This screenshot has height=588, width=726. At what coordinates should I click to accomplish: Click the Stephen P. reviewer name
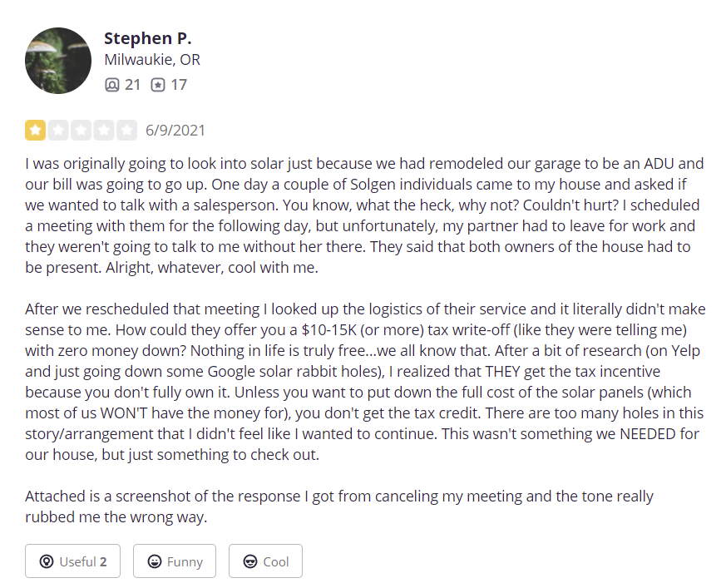click(x=148, y=38)
